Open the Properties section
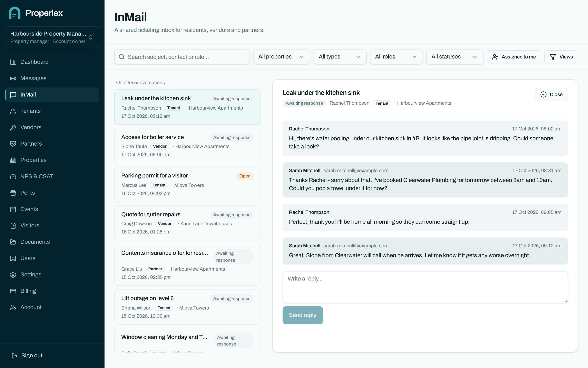The width and height of the screenshot is (588, 368). 52,160
